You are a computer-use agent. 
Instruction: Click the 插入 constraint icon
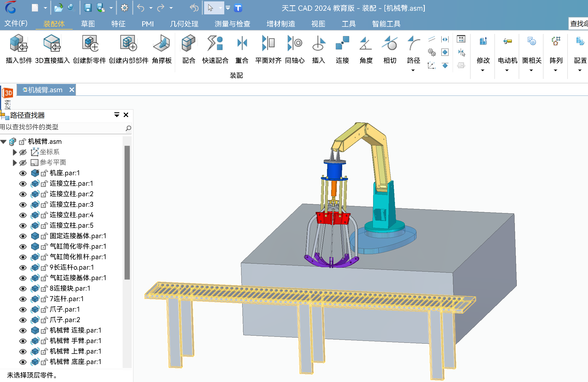click(318, 43)
